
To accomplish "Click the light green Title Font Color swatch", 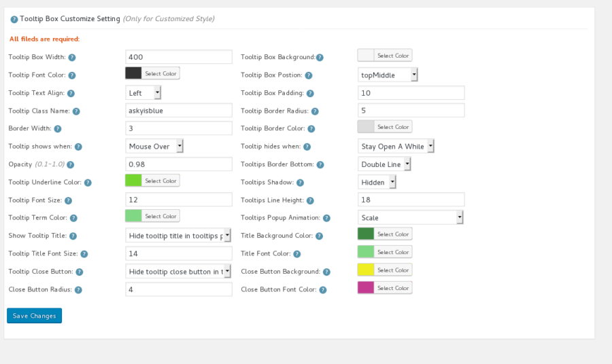I will tap(366, 252).
